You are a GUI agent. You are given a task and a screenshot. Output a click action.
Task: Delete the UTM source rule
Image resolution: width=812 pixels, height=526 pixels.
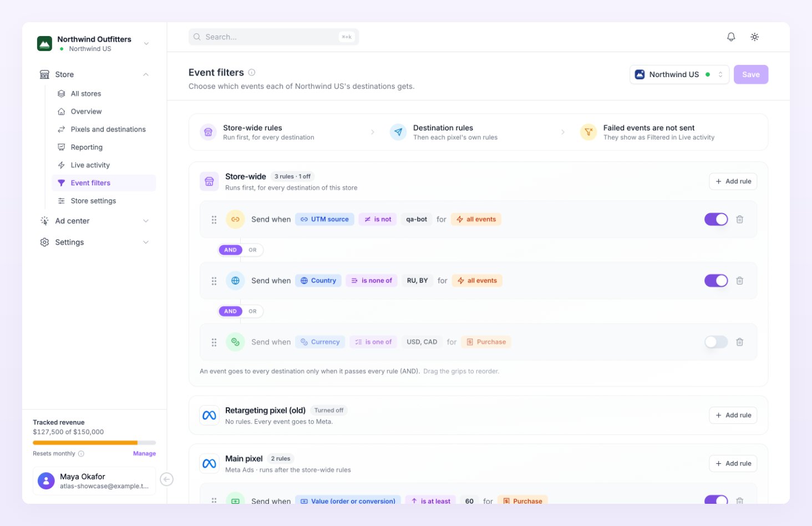pyautogui.click(x=739, y=219)
